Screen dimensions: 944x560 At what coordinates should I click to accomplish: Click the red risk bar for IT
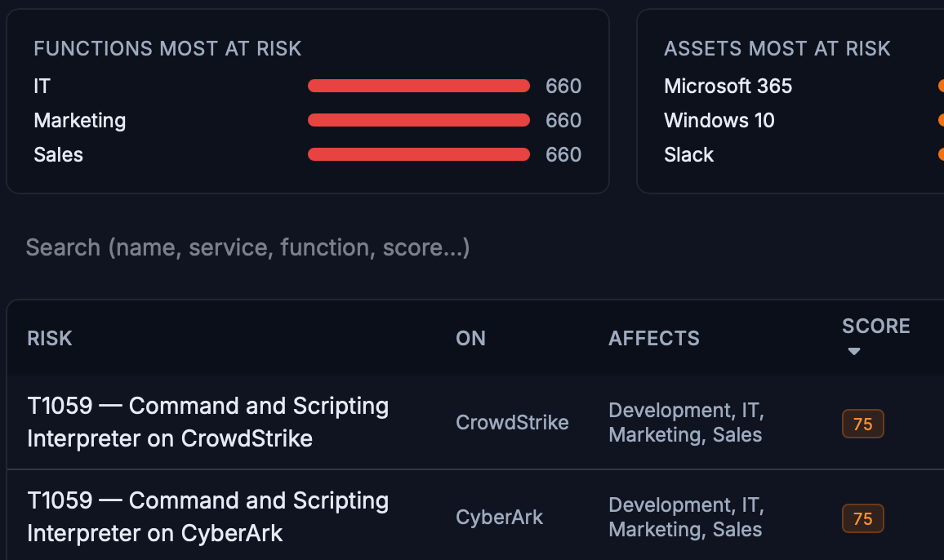[419, 86]
